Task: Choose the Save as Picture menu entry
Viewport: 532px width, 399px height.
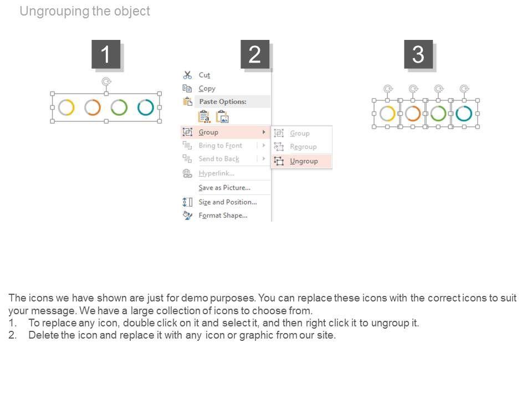Action: [224, 188]
